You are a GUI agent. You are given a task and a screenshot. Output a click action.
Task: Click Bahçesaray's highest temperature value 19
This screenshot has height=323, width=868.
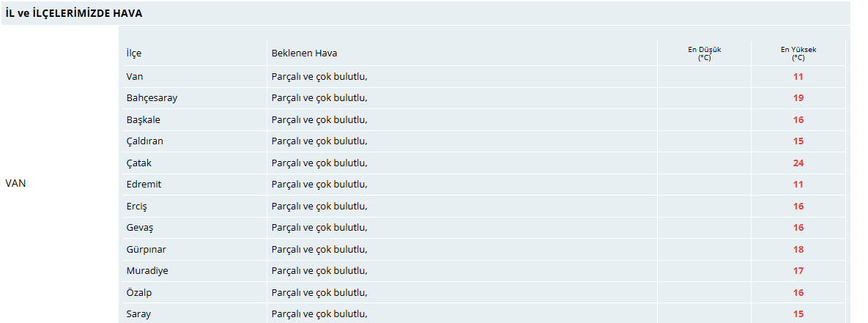(798, 98)
